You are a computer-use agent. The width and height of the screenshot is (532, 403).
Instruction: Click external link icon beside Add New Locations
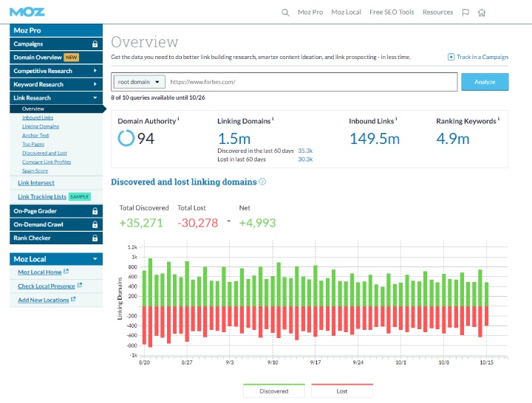73,299
